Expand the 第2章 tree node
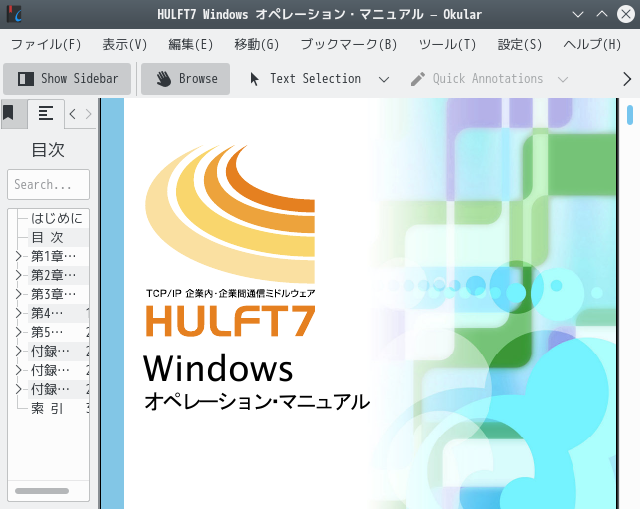640x509 pixels. pyautogui.click(x=18, y=275)
